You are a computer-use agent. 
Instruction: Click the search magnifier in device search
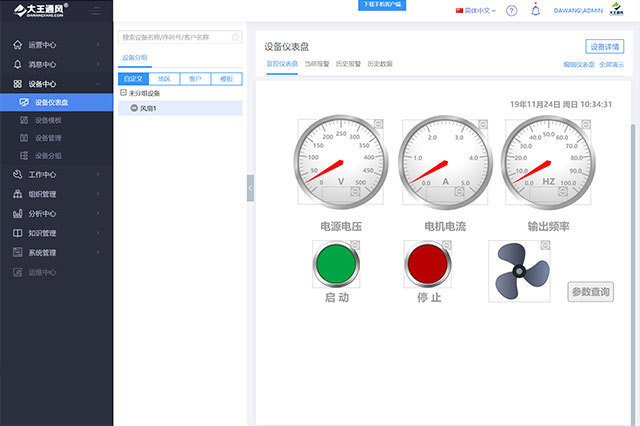coord(236,37)
